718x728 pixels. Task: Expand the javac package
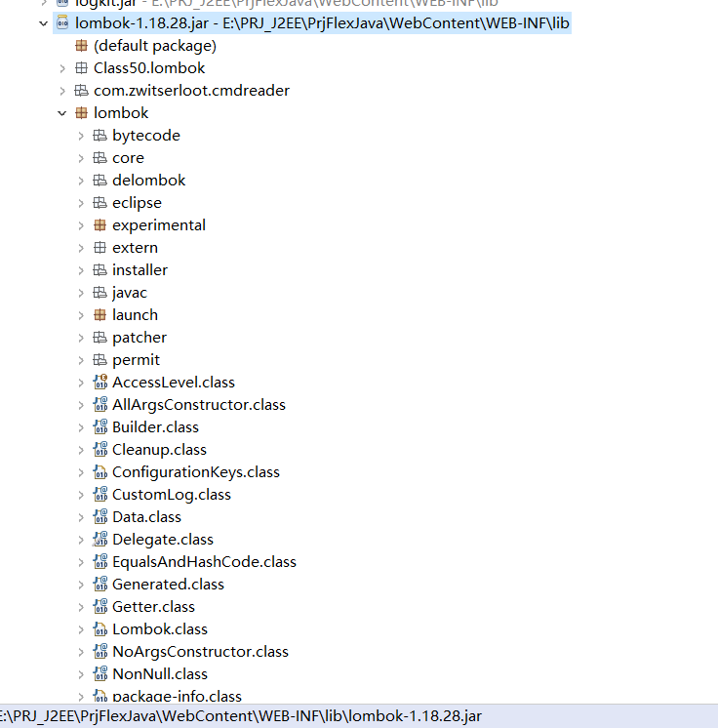click(x=81, y=293)
